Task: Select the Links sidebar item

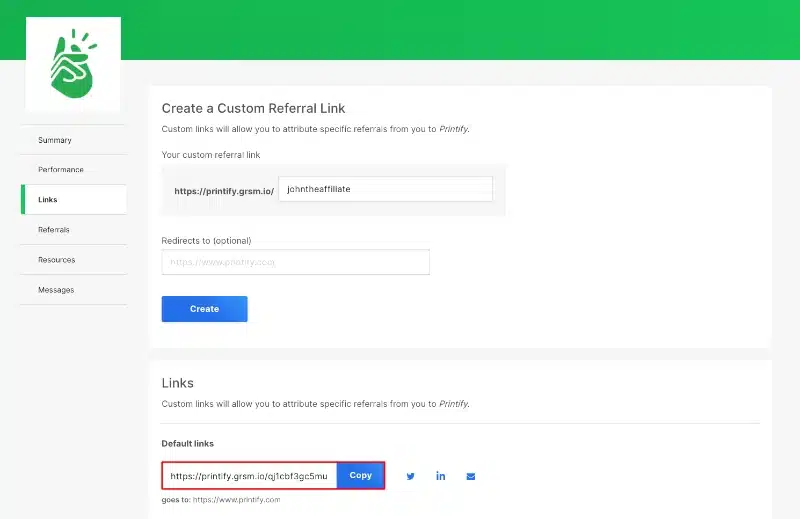Action: (x=73, y=200)
